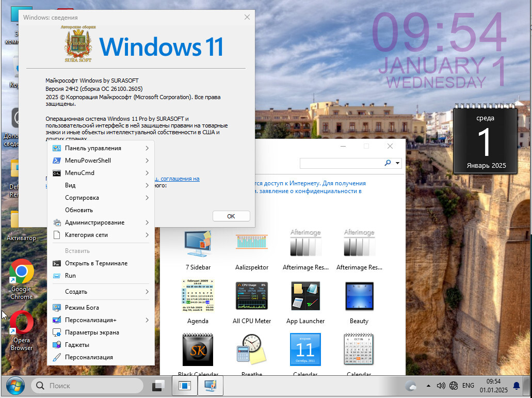
Task: Click OK in Windows: сведения dialog
Action: click(231, 216)
